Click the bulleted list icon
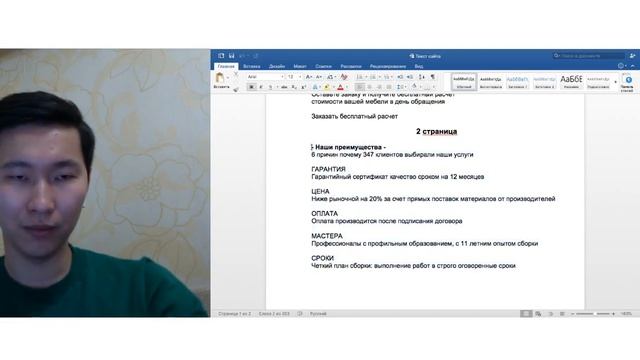640x360 pixels. 360,77
